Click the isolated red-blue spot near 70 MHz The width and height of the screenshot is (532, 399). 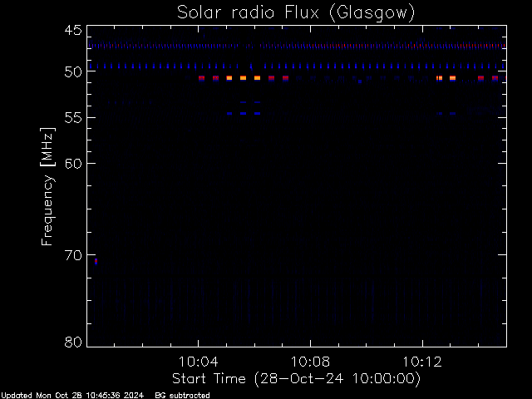click(x=96, y=261)
